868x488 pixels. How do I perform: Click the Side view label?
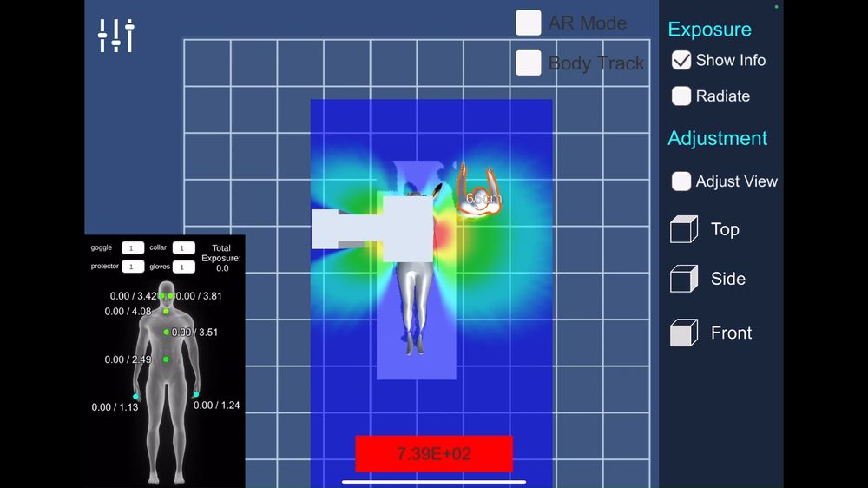coord(728,279)
